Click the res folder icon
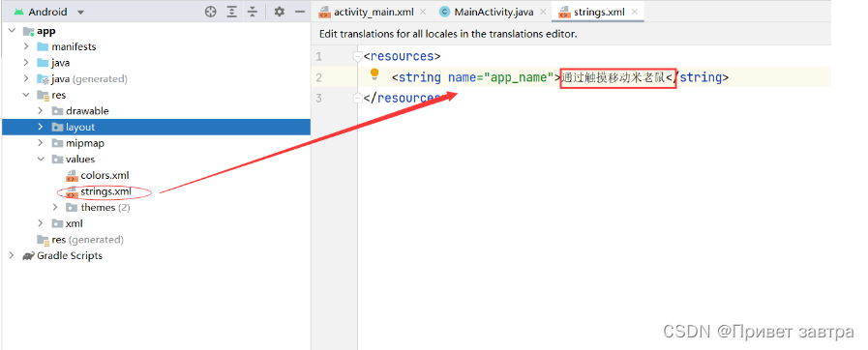Image resolution: width=868 pixels, height=350 pixels. click(x=43, y=95)
